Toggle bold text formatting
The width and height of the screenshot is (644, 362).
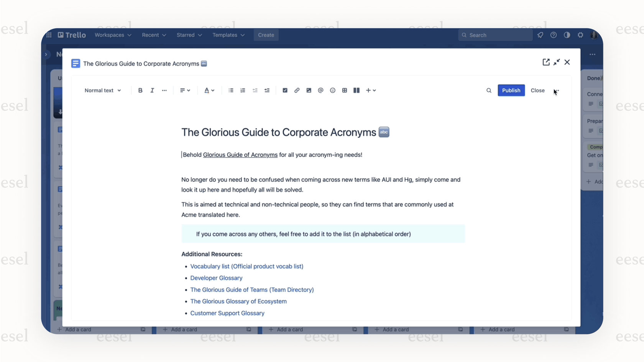tap(140, 90)
